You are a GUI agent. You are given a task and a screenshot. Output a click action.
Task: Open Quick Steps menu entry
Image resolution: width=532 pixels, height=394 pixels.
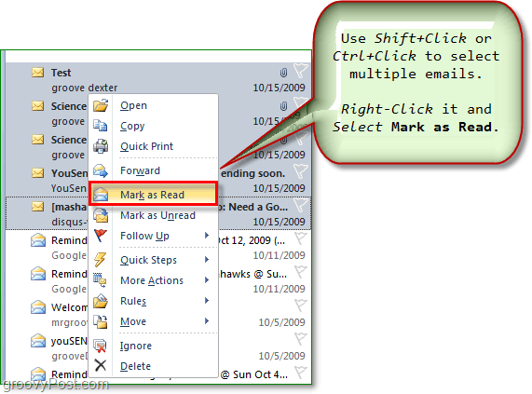[154, 260]
